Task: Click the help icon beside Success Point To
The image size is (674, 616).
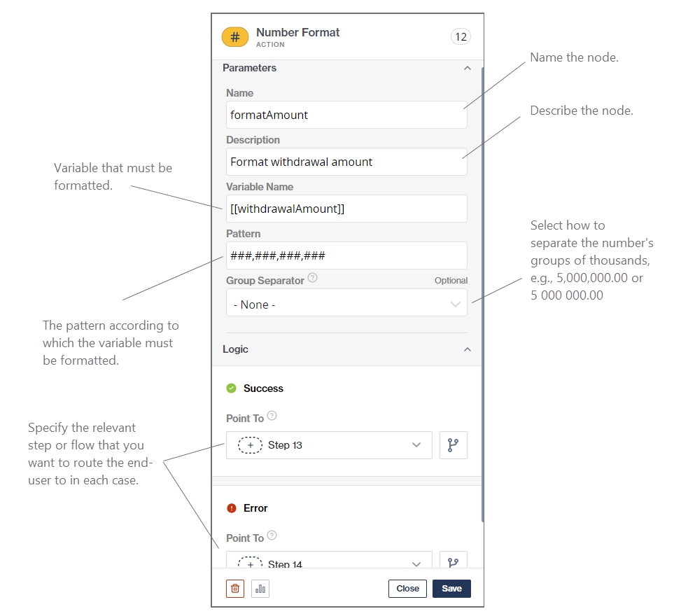Action: coord(272,416)
